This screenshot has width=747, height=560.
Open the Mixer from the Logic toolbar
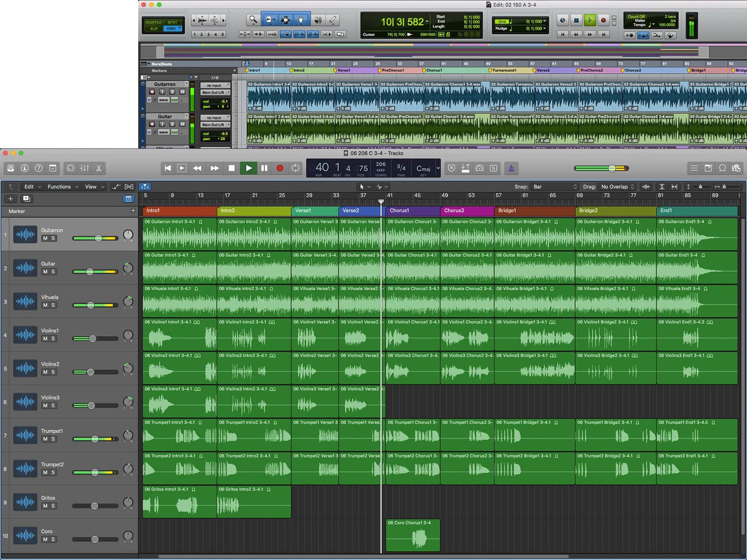(85, 168)
